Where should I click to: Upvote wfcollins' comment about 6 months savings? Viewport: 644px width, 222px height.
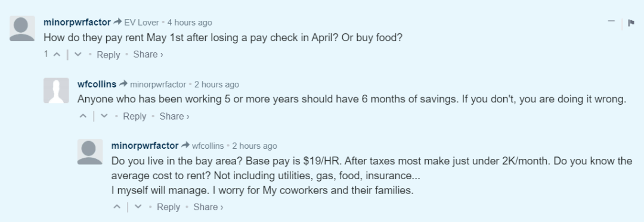(83, 116)
